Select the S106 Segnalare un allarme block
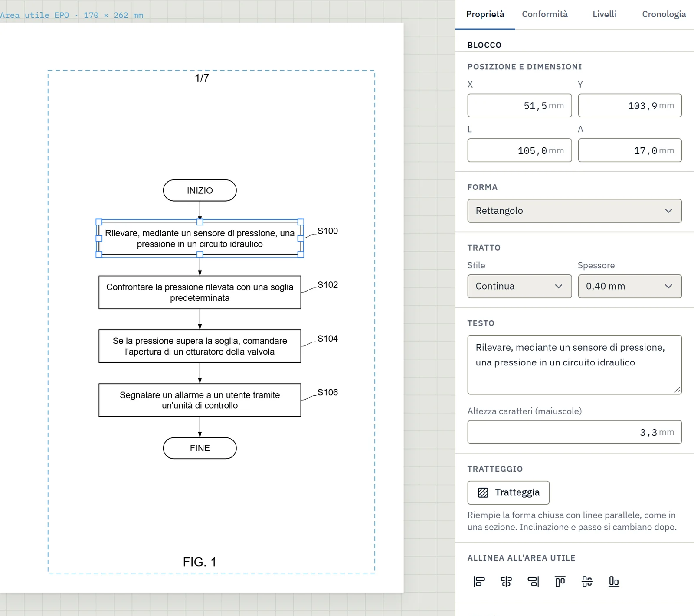 click(200, 400)
